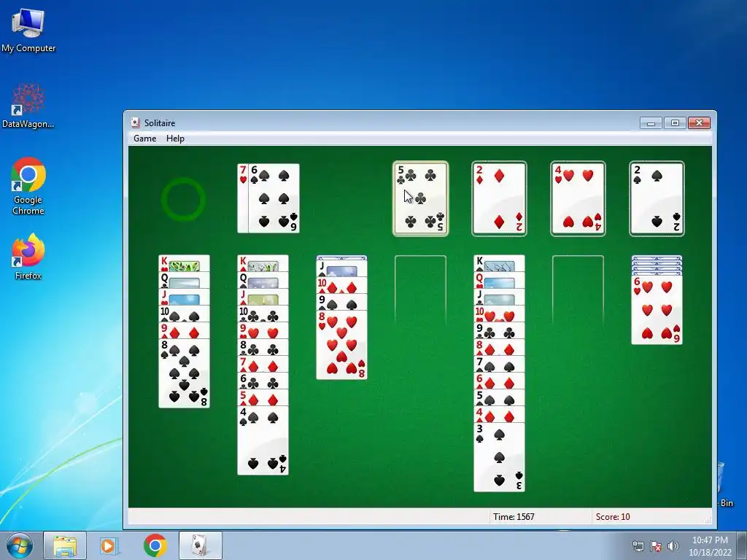Open the Google Chrome desktop shortcut
The height and width of the screenshot is (560, 747).
pos(28,186)
